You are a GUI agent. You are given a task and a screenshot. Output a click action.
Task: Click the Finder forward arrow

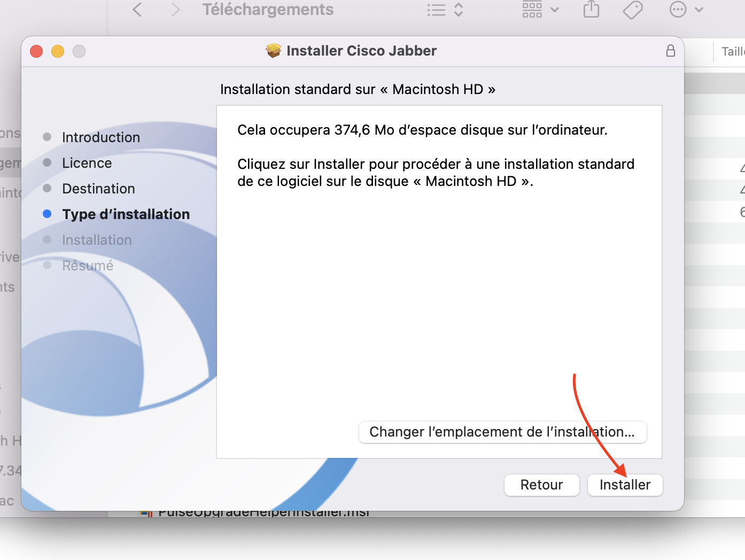pyautogui.click(x=175, y=10)
